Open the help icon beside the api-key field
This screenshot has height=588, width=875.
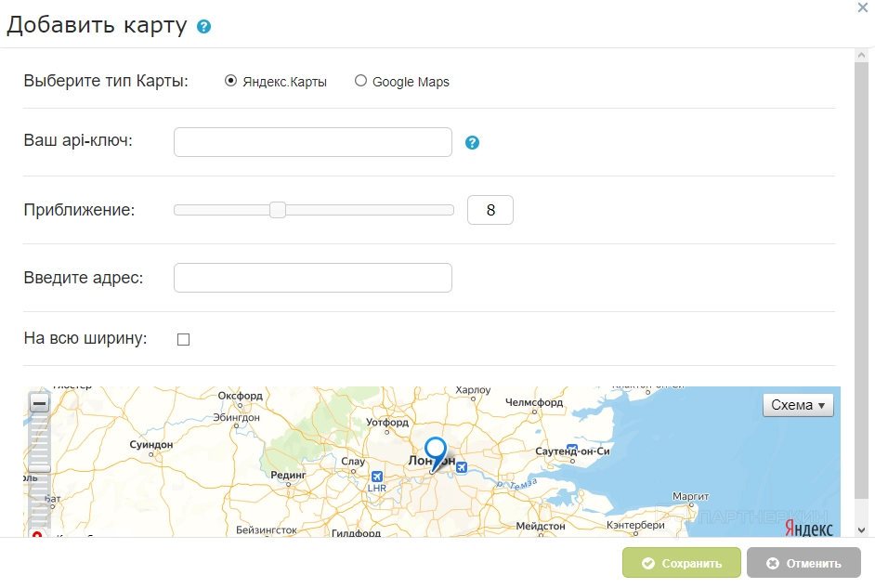coord(472,143)
